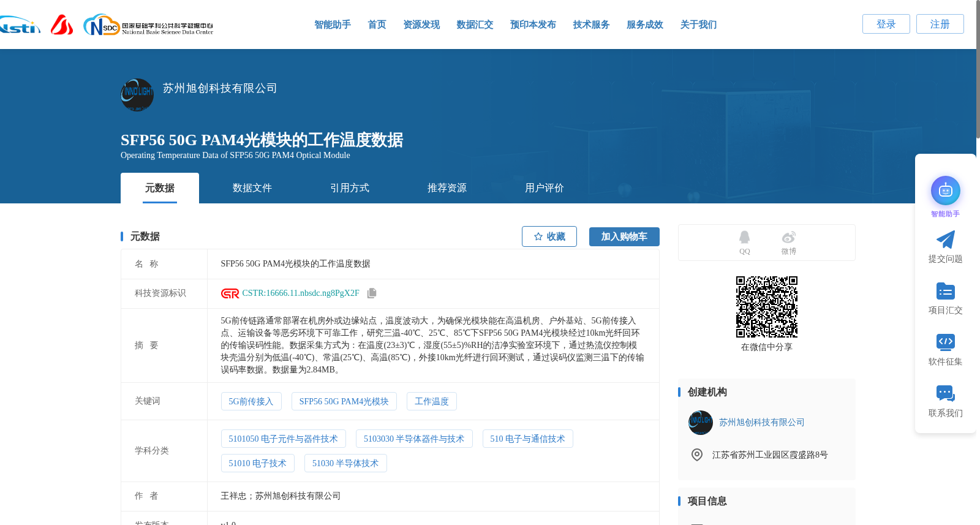
Task: Switch to the 数据文件 tab
Action: coord(252,188)
